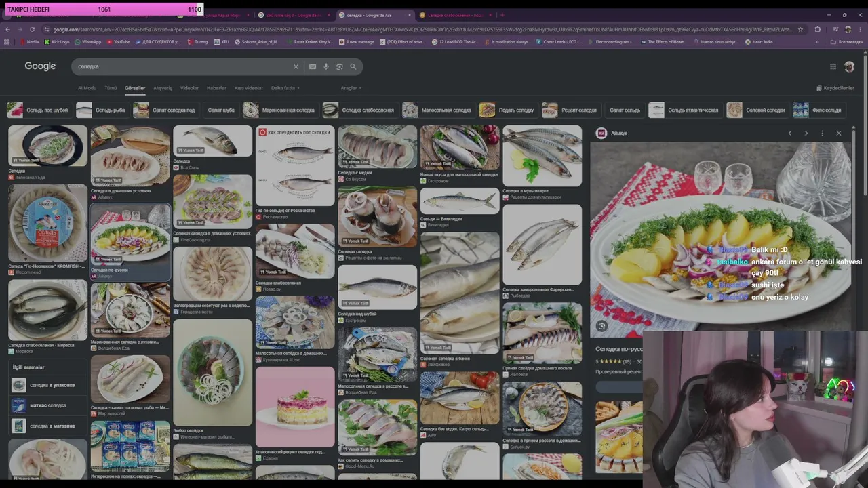This screenshot has width=868, height=488.
Task: Close the image preview panel
Action: click(839, 133)
